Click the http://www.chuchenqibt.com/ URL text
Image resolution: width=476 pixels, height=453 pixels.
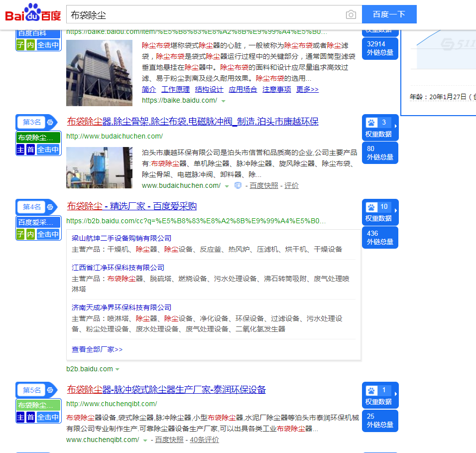coord(112,404)
